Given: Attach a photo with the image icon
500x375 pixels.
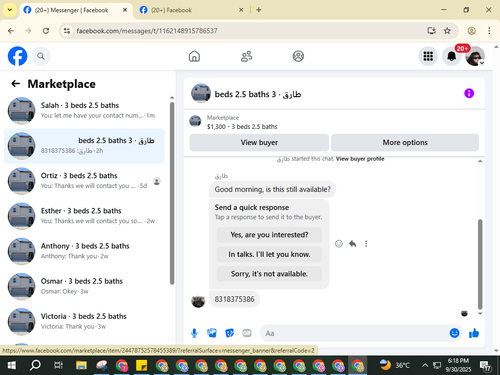Looking at the screenshot, I should [212, 333].
